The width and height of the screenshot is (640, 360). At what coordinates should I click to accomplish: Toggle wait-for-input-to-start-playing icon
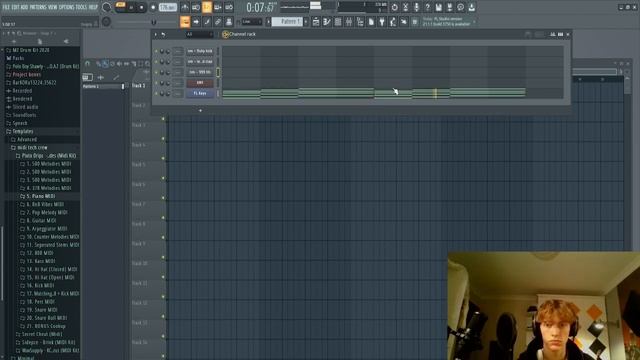pyautogui.click(x=196, y=7)
